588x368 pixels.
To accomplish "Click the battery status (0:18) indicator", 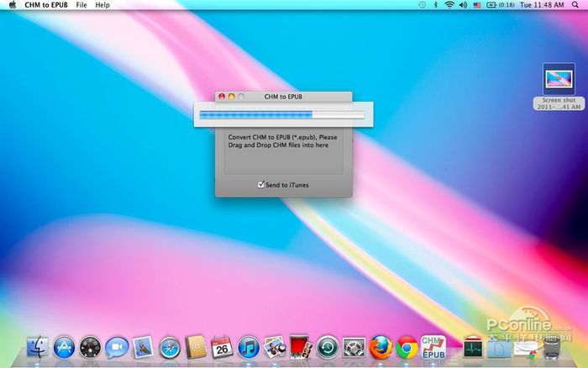I will [x=501, y=5].
